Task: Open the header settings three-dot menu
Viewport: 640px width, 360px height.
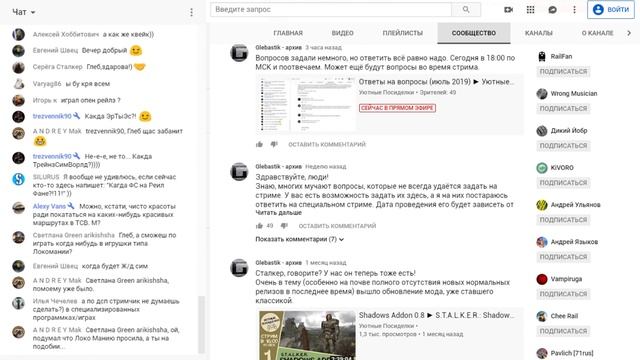Action: pyautogui.click(x=574, y=9)
